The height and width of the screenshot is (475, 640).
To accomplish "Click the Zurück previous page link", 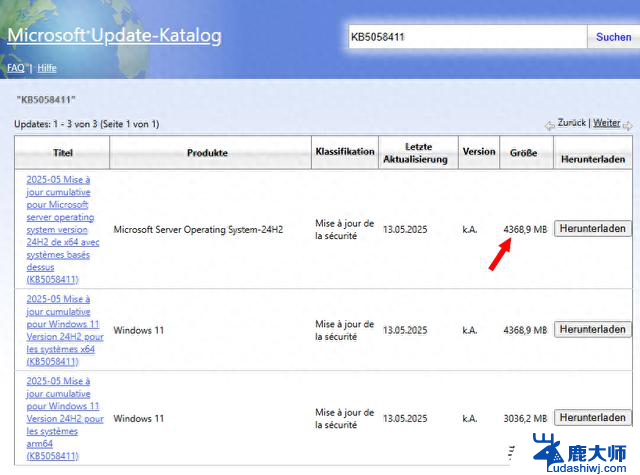I will click(571, 123).
